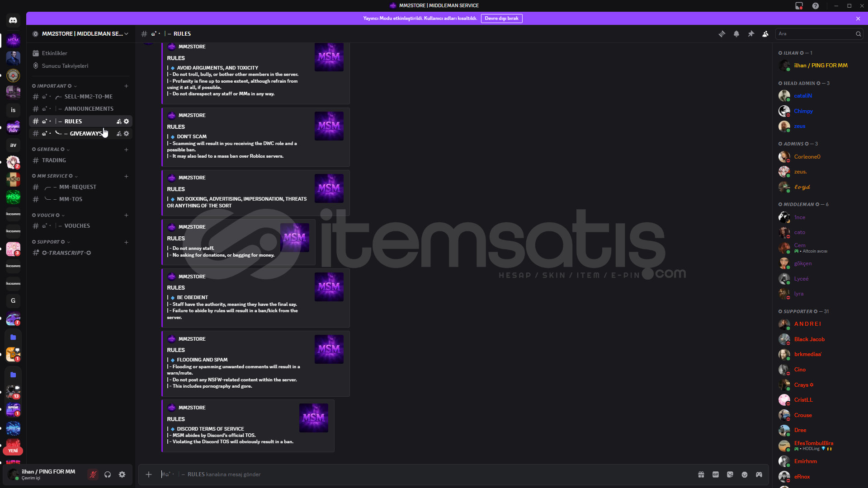Collapse the GENERAL category
Image resolution: width=868 pixels, height=488 pixels.
51,150
